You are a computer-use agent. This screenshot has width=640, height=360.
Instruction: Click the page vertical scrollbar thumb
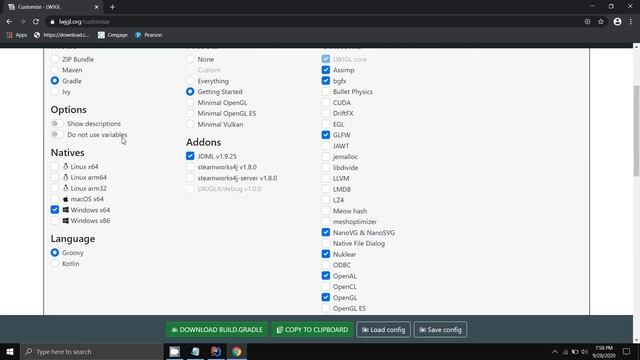pyautogui.click(x=636, y=131)
